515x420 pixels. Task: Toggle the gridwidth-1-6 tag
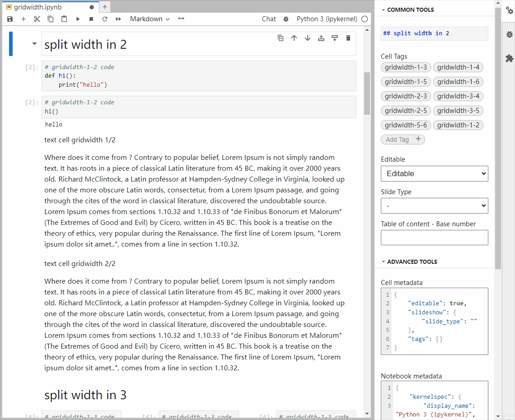(458, 82)
